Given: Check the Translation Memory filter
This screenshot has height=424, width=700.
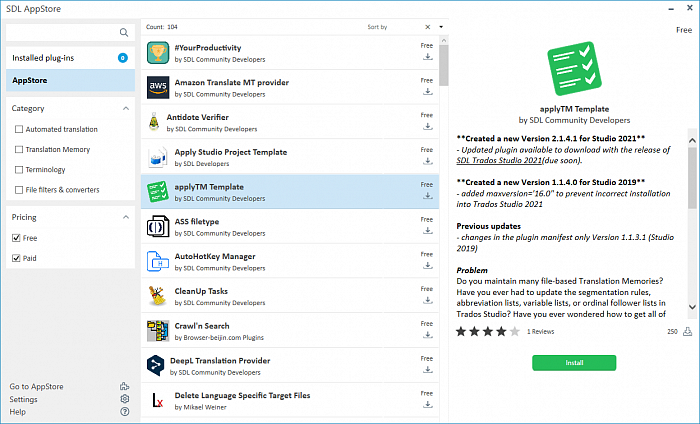Looking at the screenshot, I should tap(19, 150).
